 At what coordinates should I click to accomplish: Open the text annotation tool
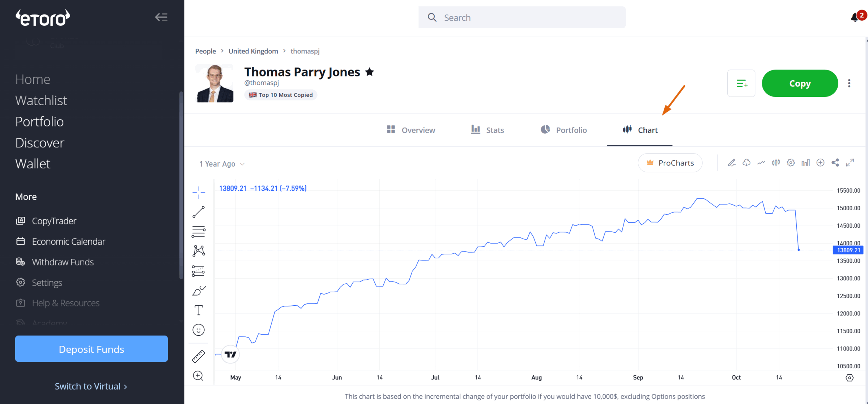click(x=199, y=310)
